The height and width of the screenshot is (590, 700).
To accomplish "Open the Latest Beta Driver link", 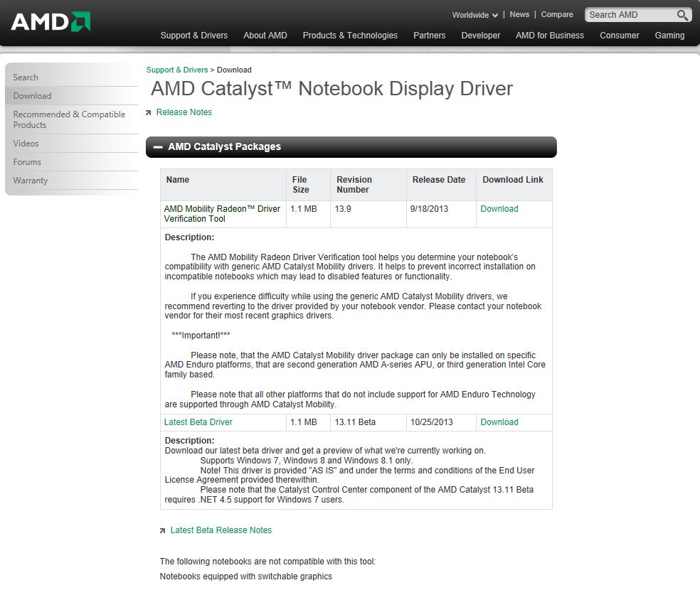I will coord(198,422).
